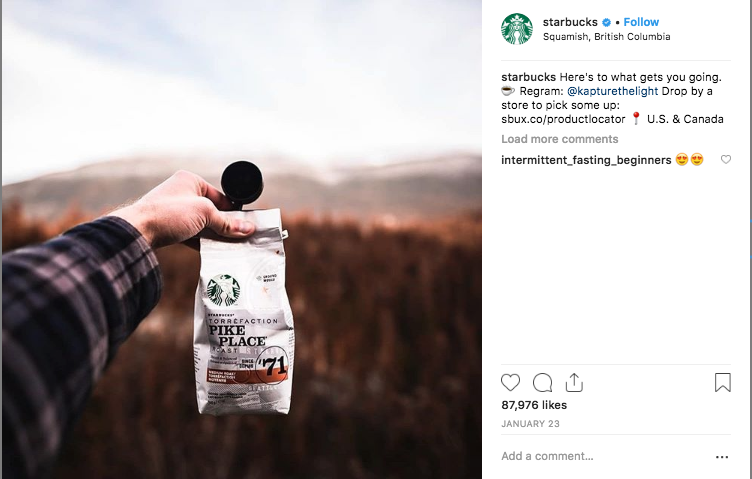Visit the @kapturethelight profile mention
The height and width of the screenshot is (479, 752).
(x=612, y=91)
